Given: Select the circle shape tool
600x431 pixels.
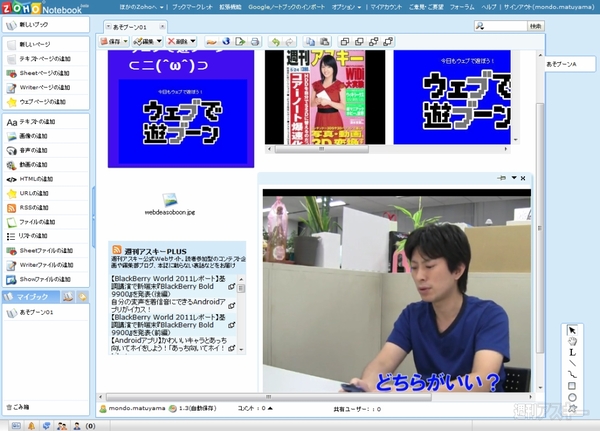Looking at the screenshot, I should click(572, 397).
